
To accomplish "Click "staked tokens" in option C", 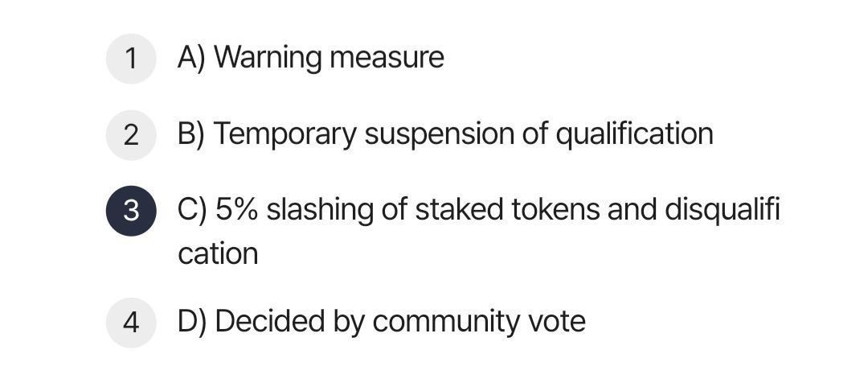I will point(507,211).
